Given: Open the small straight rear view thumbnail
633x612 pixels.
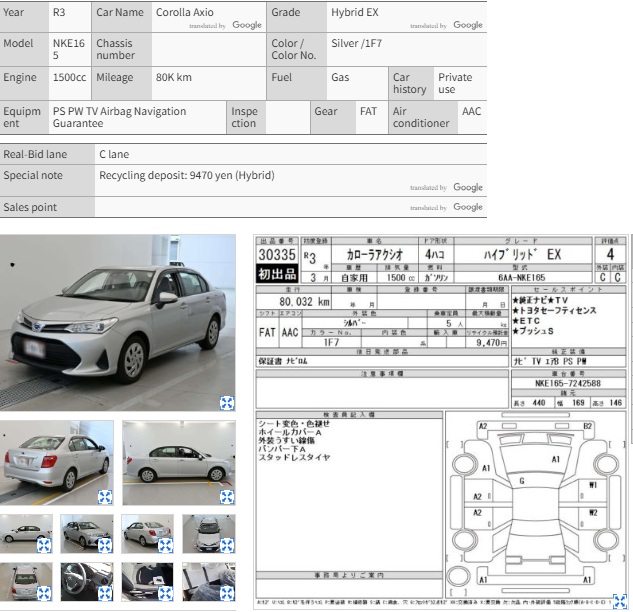Looking at the screenshot, I should (26, 582).
